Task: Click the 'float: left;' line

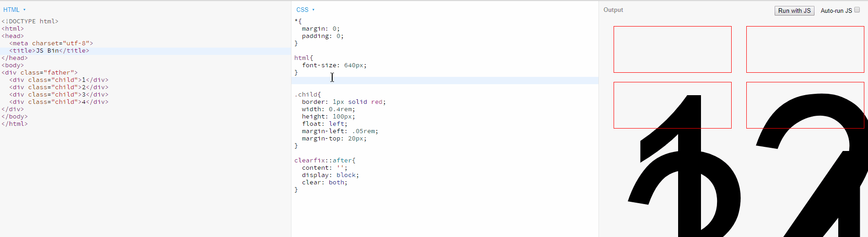Action: [324, 124]
